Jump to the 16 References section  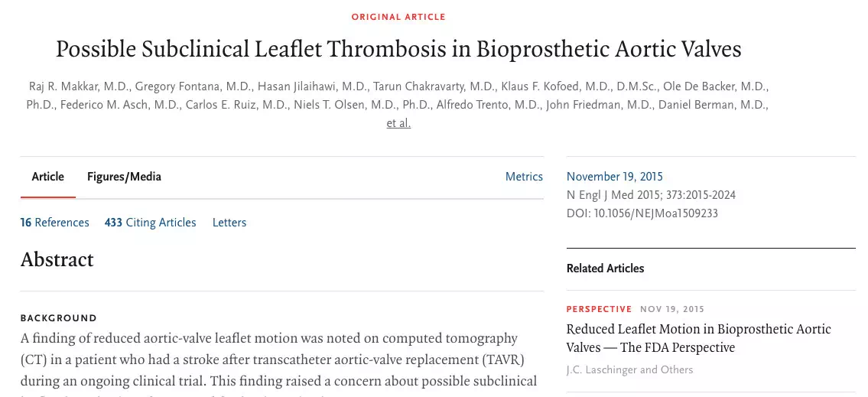(x=54, y=223)
